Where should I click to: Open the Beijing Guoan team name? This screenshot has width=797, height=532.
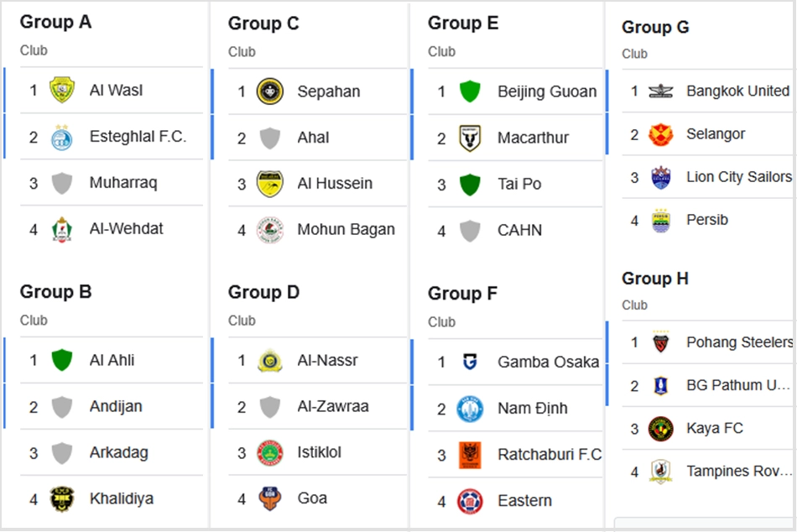pos(547,91)
